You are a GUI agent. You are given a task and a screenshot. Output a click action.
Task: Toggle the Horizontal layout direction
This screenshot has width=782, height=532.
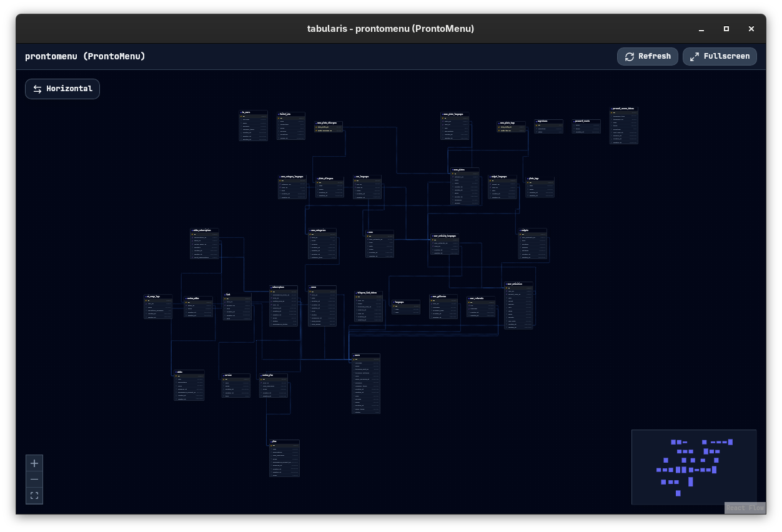tap(62, 89)
